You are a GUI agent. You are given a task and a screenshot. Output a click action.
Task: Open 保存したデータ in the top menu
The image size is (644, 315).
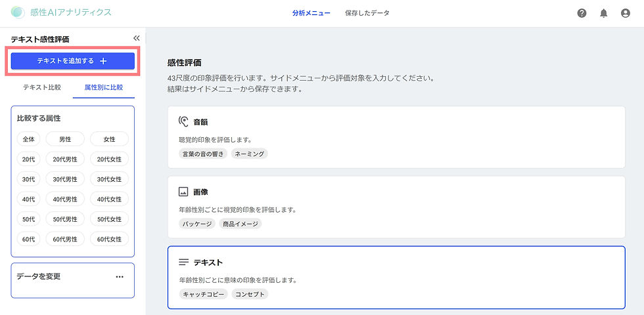[x=367, y=13]
